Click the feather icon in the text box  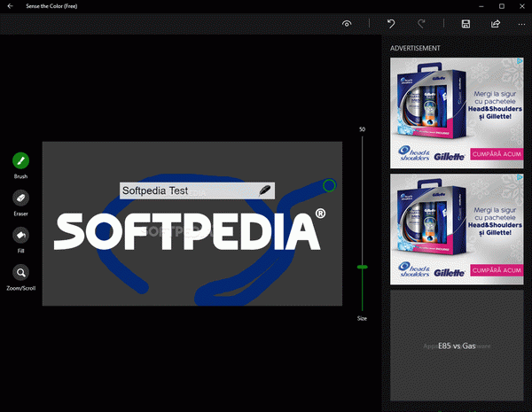(x=265, y=190)
